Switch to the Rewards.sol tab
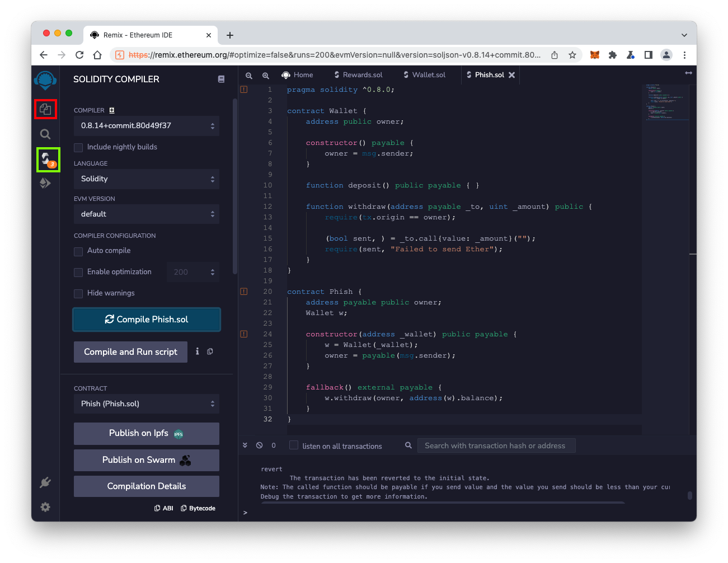Viewport: 728px width, 563px height. pyautogui.click(x=359, y=75)
